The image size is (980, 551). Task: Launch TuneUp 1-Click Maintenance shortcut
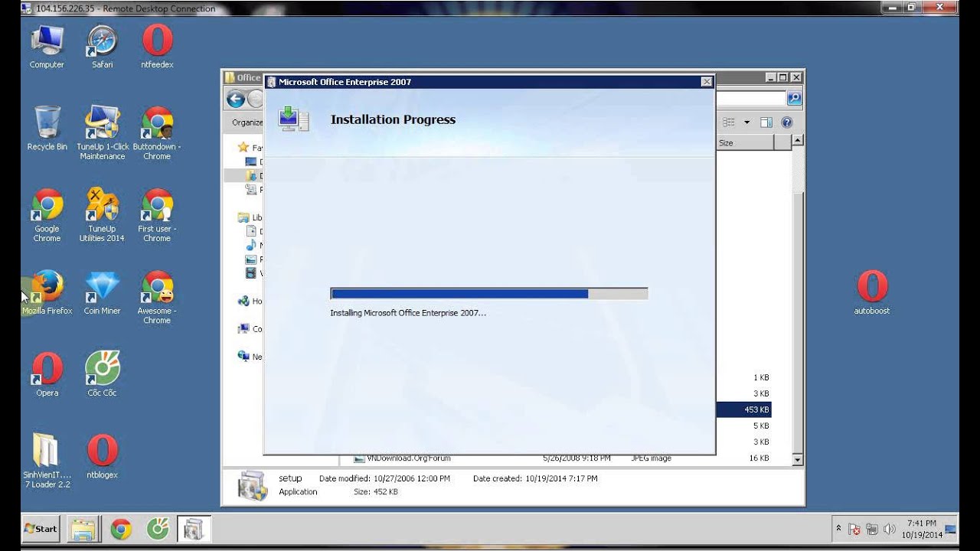(x=102, y=133)
